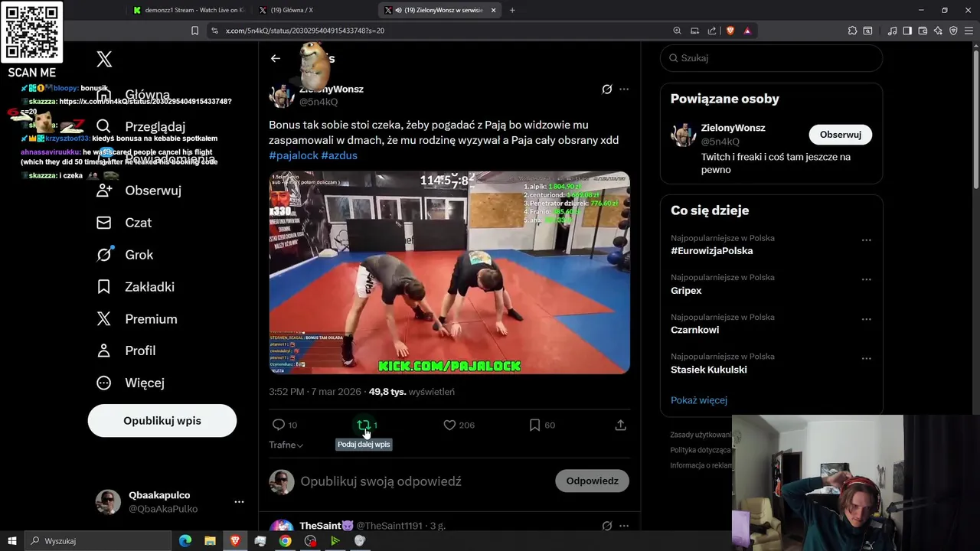Open Google Chrome from taskbar
Image resolution: width=980 pixels, height=551 pixels.
tap(285, 541)
